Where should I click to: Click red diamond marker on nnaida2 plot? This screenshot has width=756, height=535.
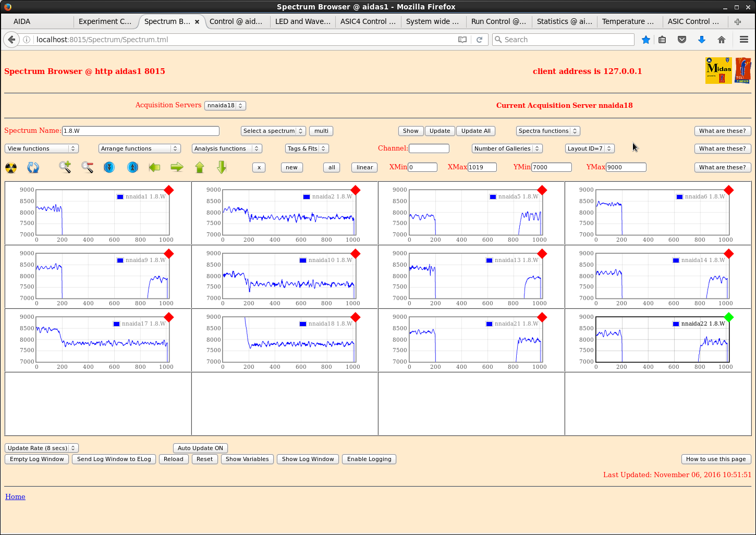pos(356,190)
